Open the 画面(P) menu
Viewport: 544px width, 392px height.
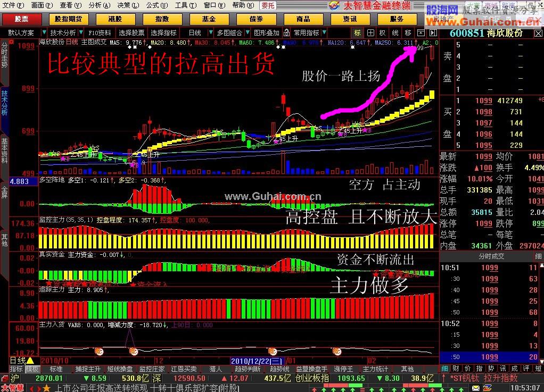point(42,5)
